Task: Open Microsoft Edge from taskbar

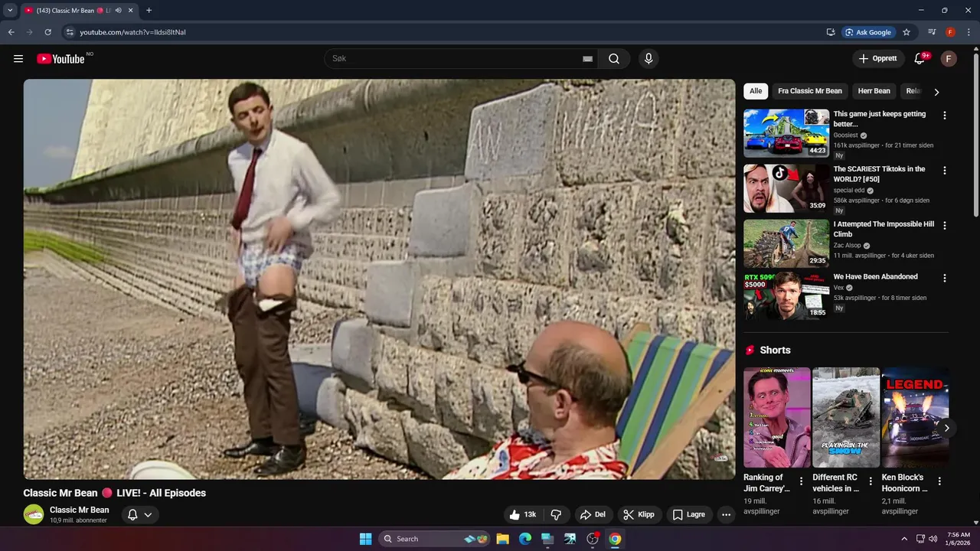Action: tap(525, 539)
